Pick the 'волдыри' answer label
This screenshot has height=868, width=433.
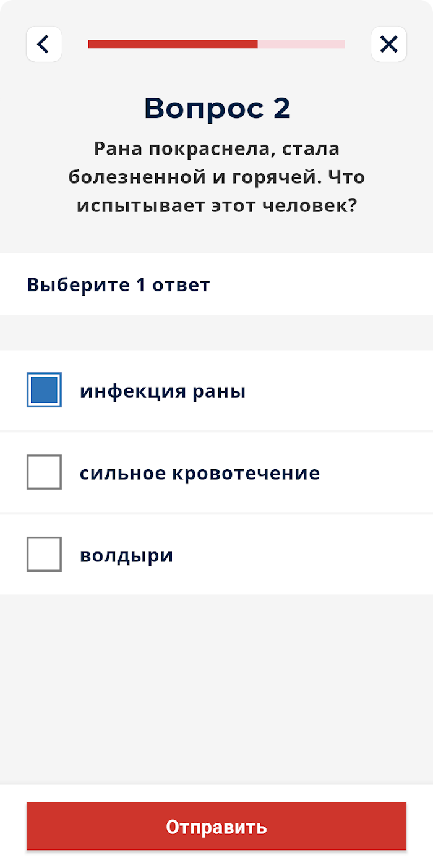[x=126, y=556]
